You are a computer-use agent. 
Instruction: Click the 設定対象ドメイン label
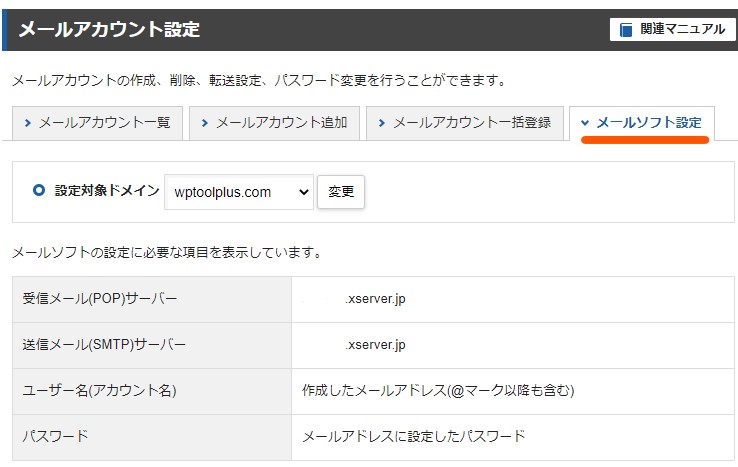click(x=107, y=190)
